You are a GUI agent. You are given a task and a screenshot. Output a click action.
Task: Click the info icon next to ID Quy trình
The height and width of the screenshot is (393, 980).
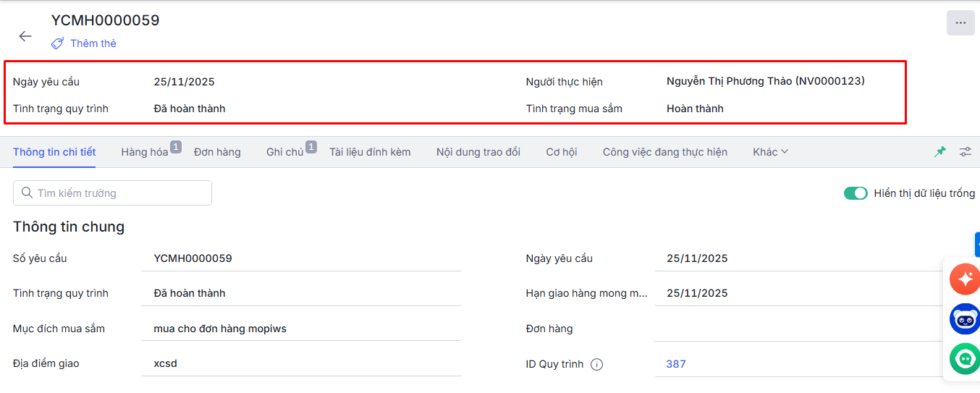(x=596, y=365)
